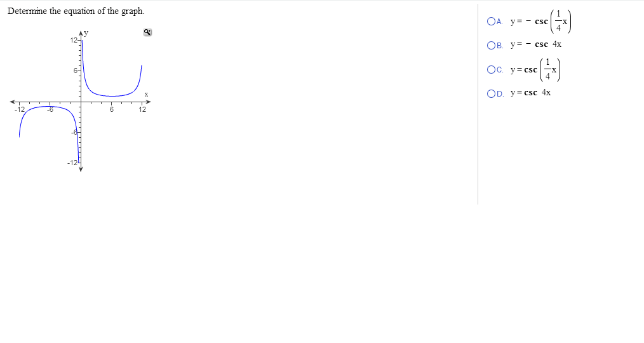Click the equation y = −csc(1/4 x)
The width and height of the screenshot is (644, 343).
(540, 22)
